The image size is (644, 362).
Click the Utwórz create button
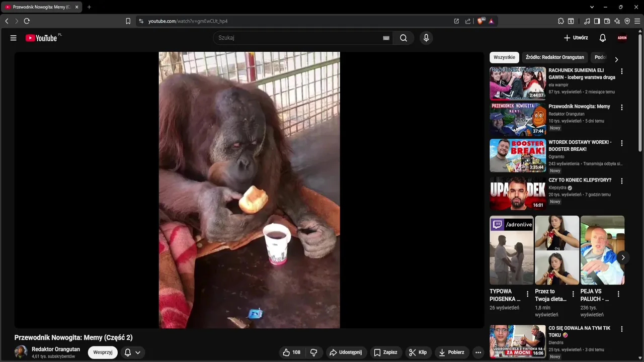(576, 38)
